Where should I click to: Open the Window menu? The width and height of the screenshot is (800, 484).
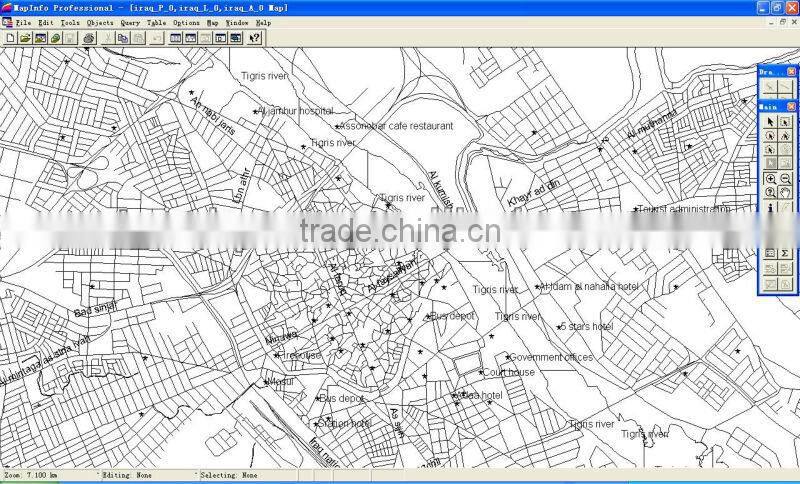click(x=237, y=23)
